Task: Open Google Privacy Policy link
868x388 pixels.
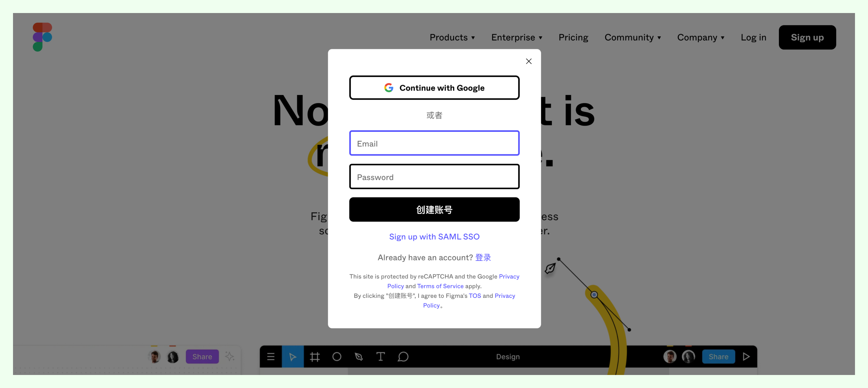Action: pyautogui.click(x=509, y=276)
